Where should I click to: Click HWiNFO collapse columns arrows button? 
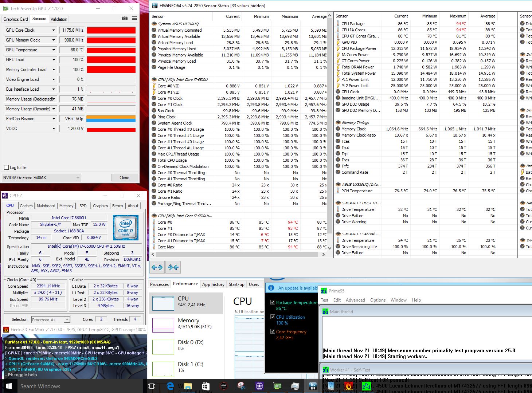(x=173, y=267)
